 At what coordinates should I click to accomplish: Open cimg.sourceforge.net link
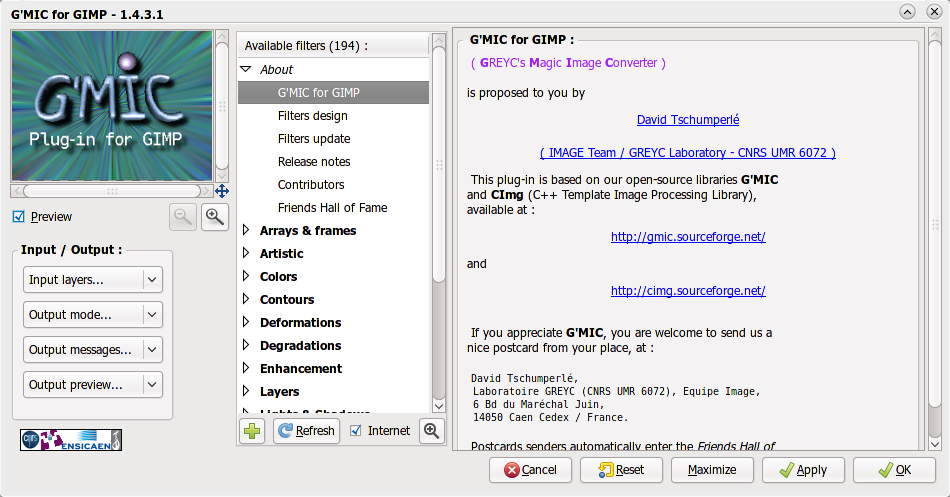pos(688,291)
